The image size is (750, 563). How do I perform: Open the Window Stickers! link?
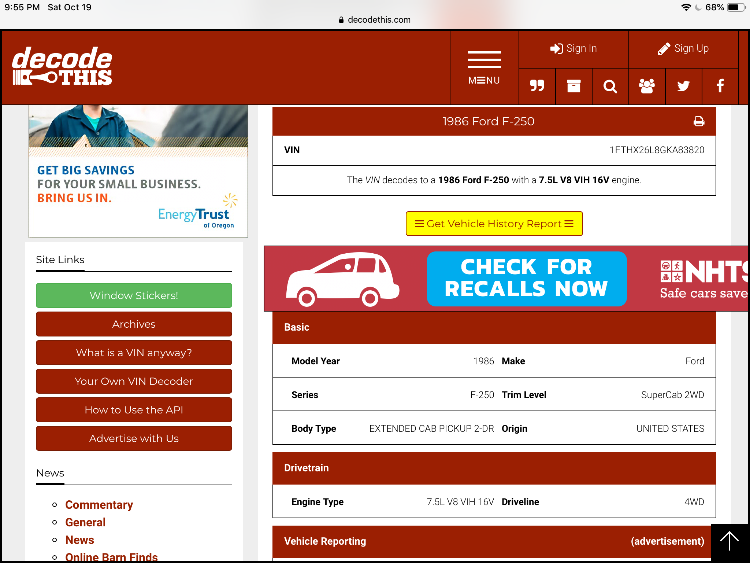click(x=134, y=295)
